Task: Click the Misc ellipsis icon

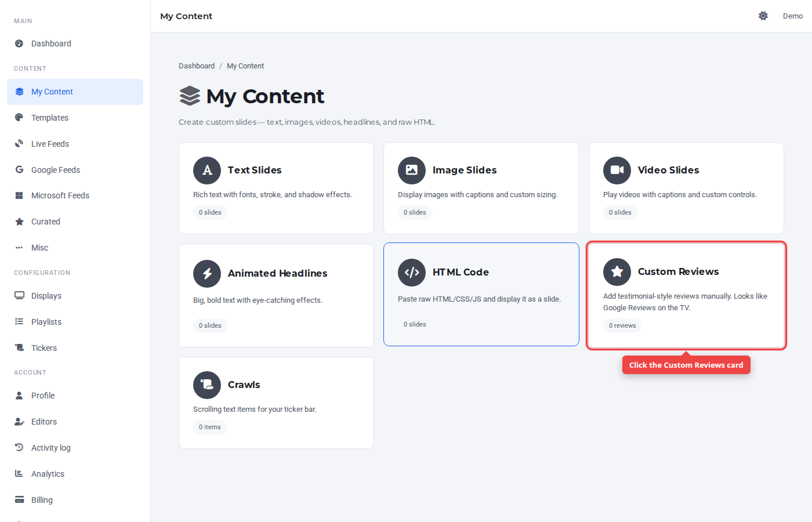Action: pos(19,248)
